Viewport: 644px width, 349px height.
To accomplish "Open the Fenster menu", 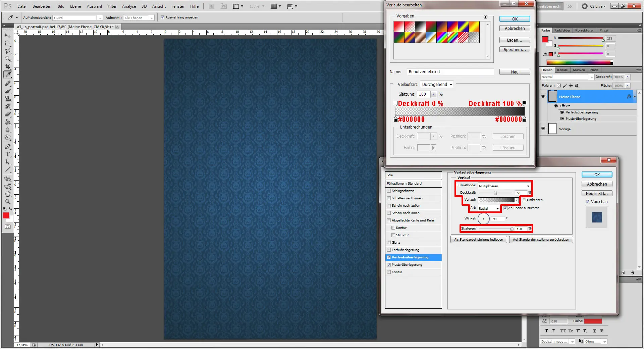I will point(177,6).
